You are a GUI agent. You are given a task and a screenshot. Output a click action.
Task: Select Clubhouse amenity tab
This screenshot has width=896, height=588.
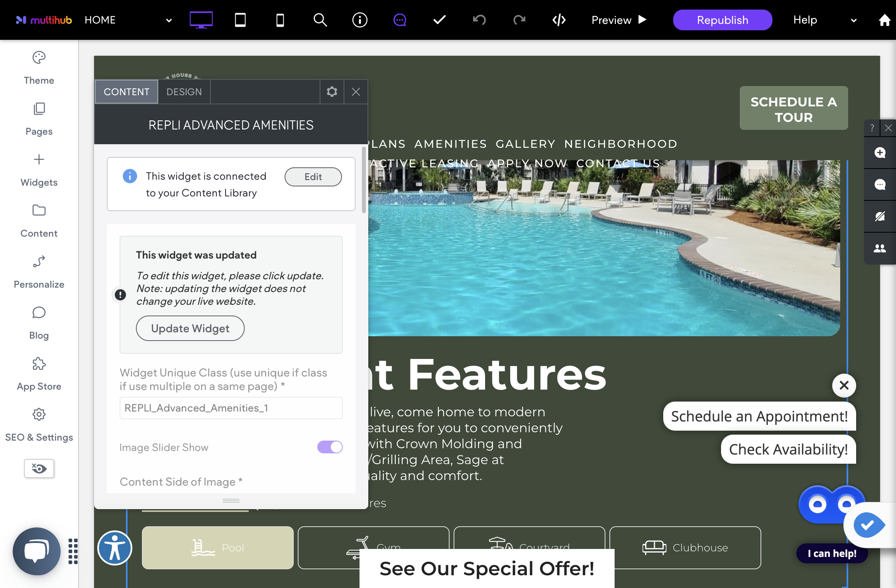[x=685, y=548]
